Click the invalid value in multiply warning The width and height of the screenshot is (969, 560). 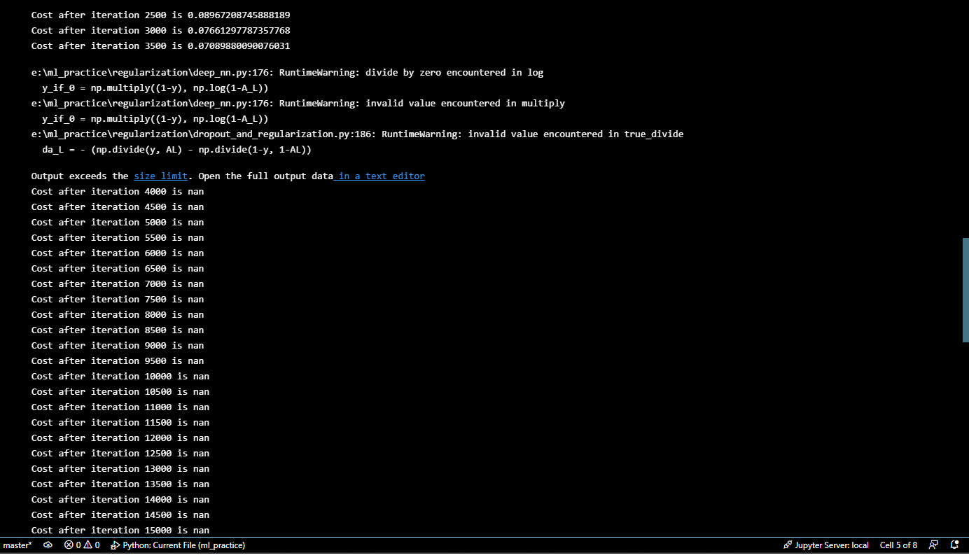coord(298,104)
